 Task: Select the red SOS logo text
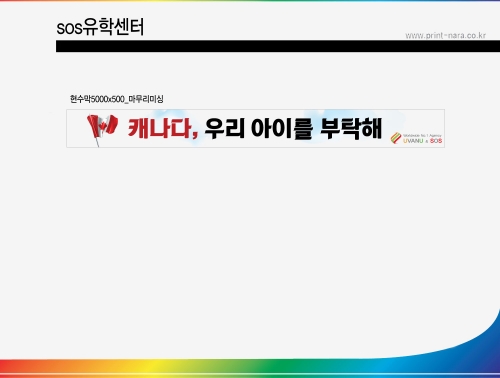point(436,141)
